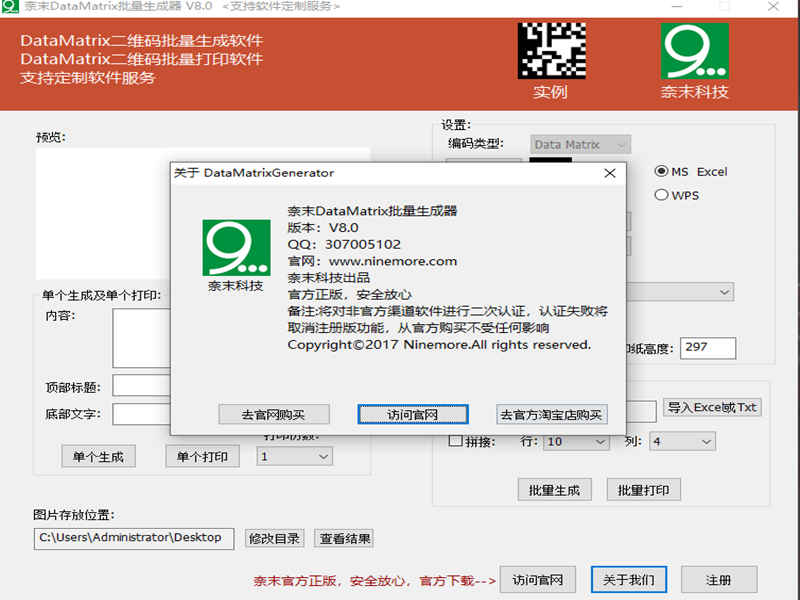Click the www.ninemore.com website text
800x600 pixels.
point(393,261)
